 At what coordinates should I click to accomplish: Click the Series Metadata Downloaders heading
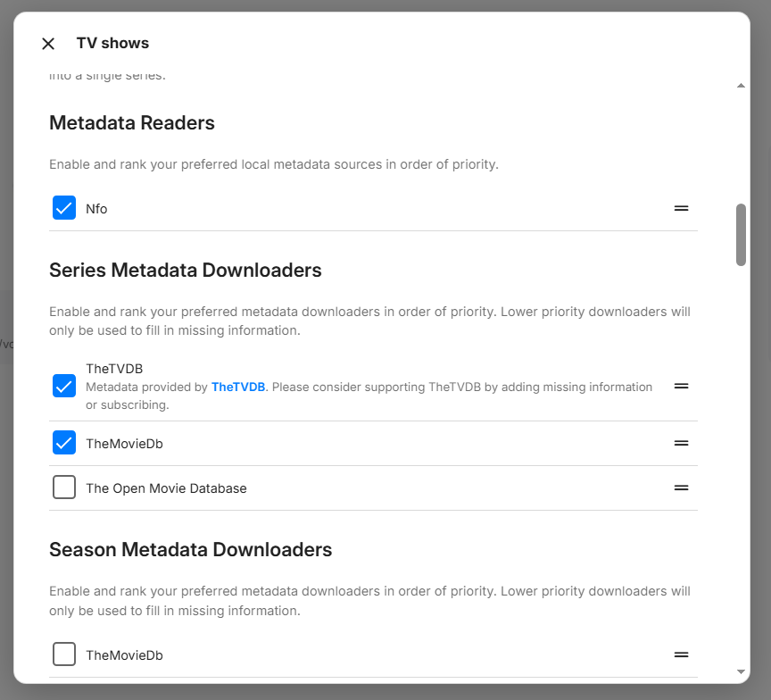click(186, 270)
